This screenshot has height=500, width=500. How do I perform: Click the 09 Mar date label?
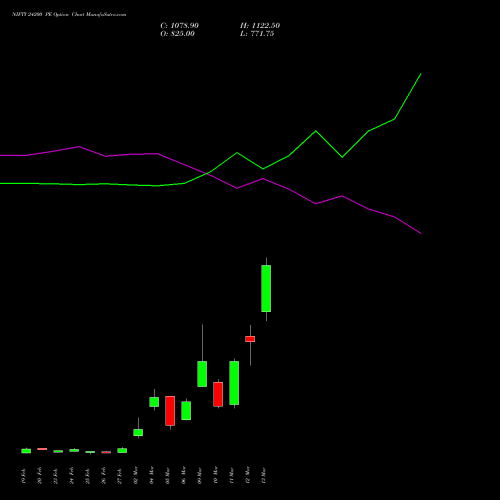click(200, 475)
